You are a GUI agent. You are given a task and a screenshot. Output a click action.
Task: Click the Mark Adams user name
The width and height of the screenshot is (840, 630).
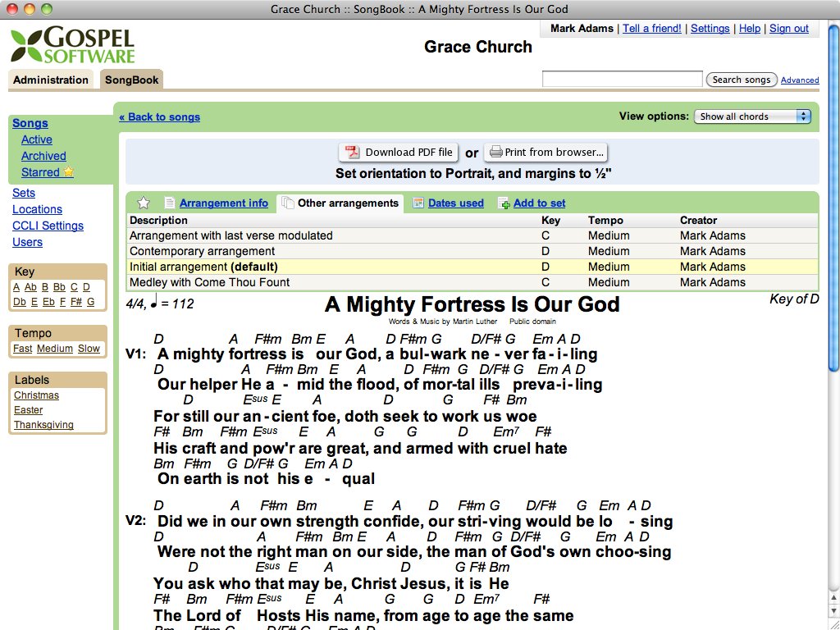tap(582, 29)
